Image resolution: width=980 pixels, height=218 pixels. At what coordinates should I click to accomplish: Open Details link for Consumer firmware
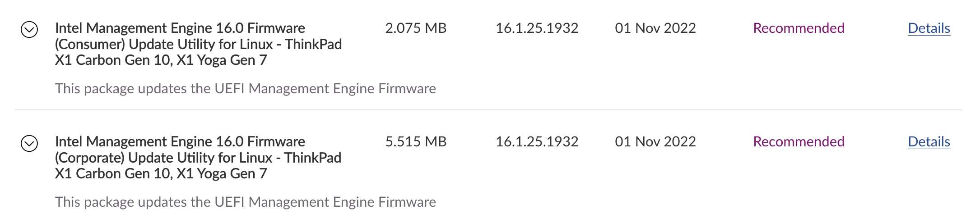(x=929, y=28)
